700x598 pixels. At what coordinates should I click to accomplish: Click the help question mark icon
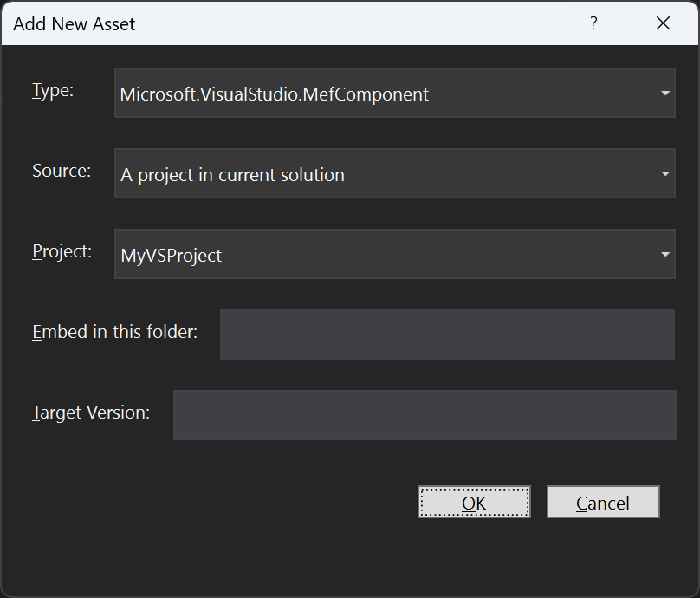(x=593, y=23)
